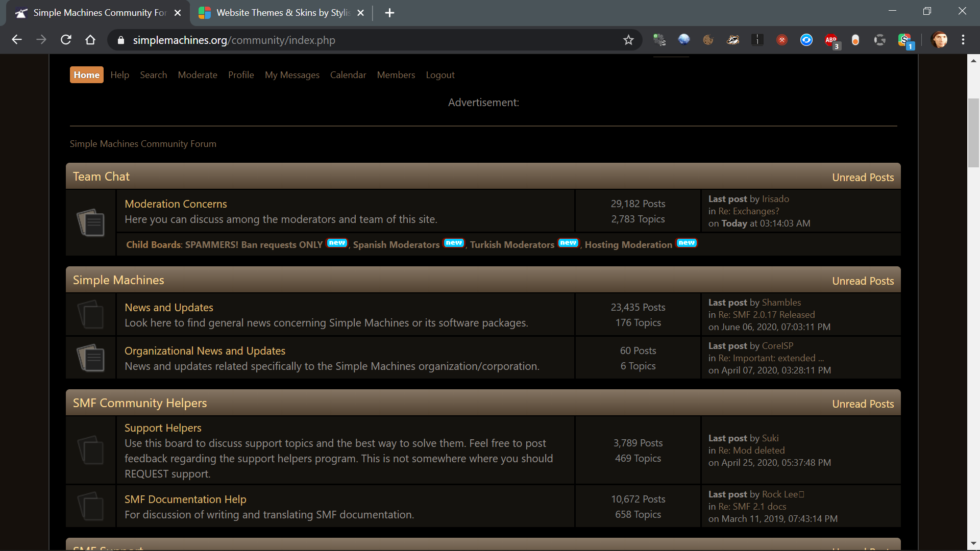The image size is (980, 551).
Task: Open the Profile menu item
Action: click(241, 75)
